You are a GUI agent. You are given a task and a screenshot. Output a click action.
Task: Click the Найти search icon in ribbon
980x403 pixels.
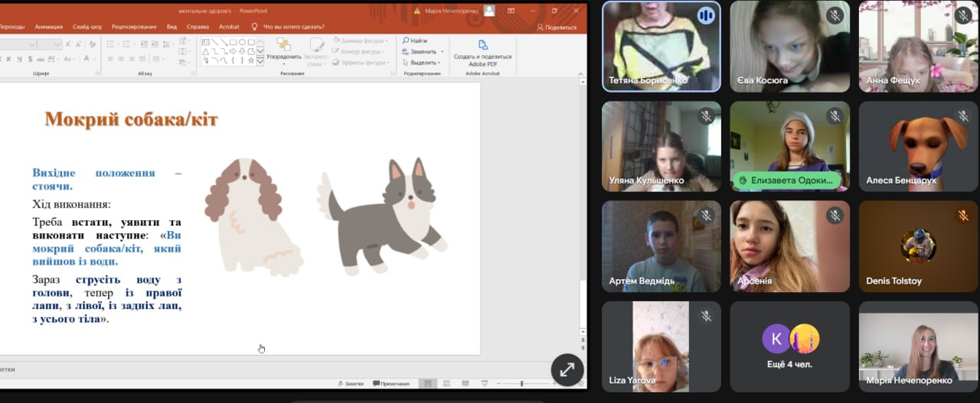point(406,41)
